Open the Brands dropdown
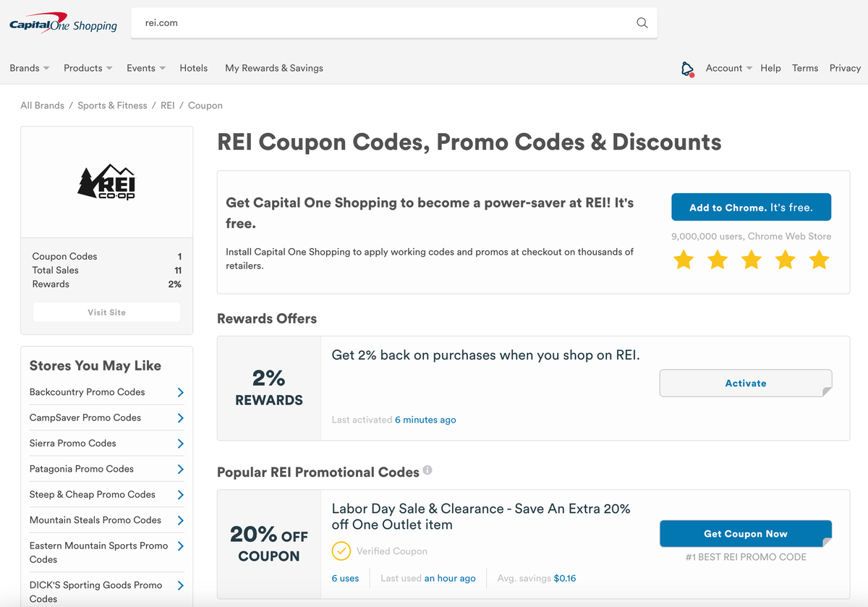868x607 pixels. [x=29, y=68]
